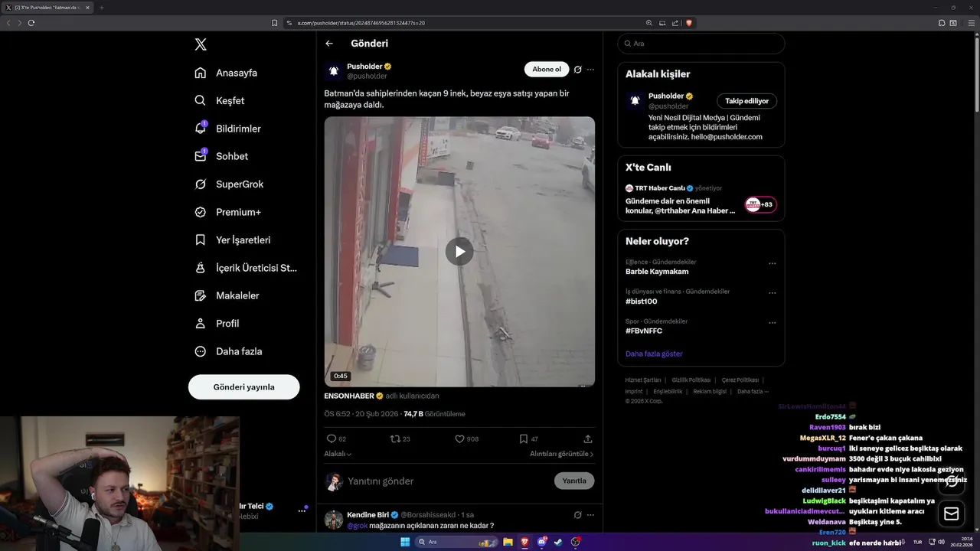Reload the browser page

tap(31, 23)
